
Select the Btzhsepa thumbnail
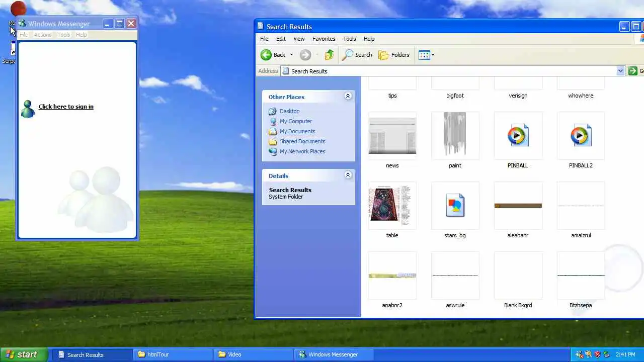pos(581,276)
